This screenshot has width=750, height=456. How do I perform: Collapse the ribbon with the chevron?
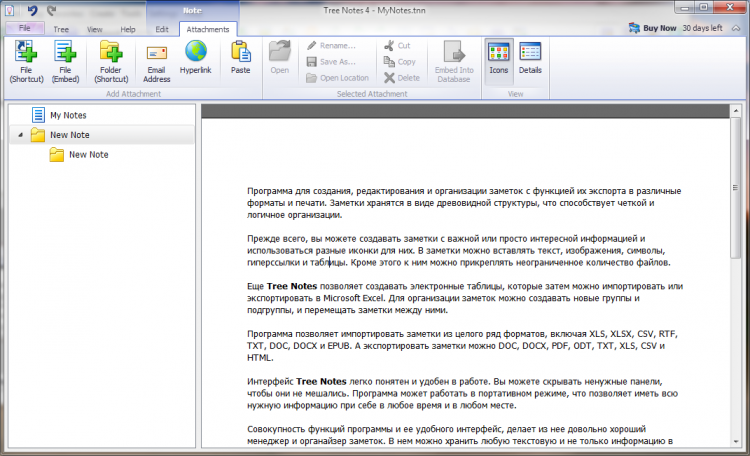tap(736, 28)
